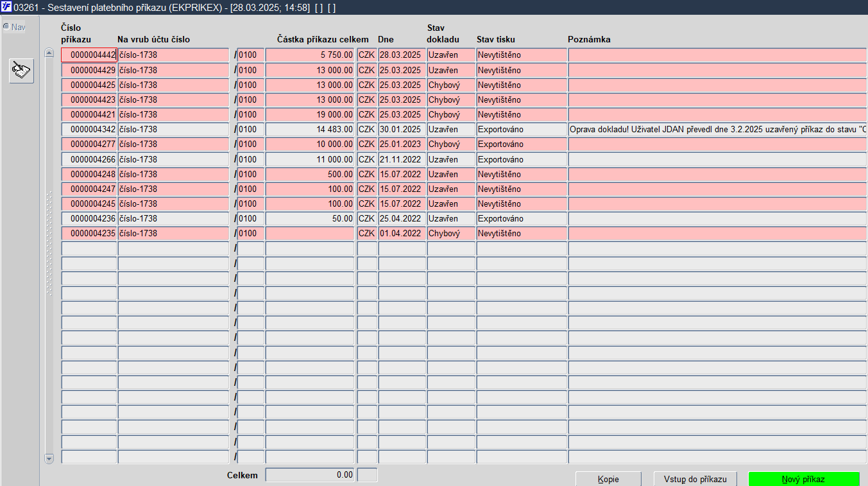The height and width of the screenshot is (486, 868).
Task: Open Vstup do příkazu
Action: [x=695, y=479]
